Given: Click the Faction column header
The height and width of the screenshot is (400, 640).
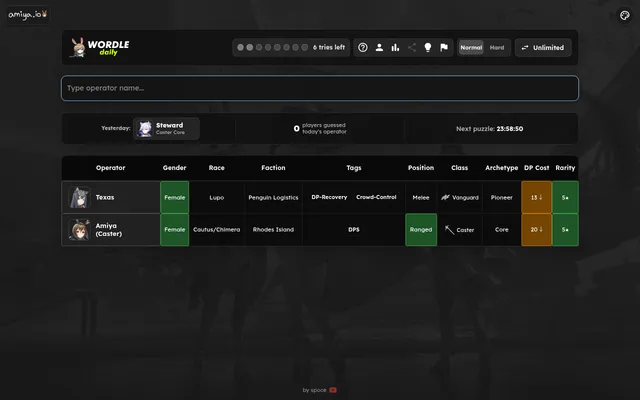Looking at the screenshot, I should tap(273, 168).
